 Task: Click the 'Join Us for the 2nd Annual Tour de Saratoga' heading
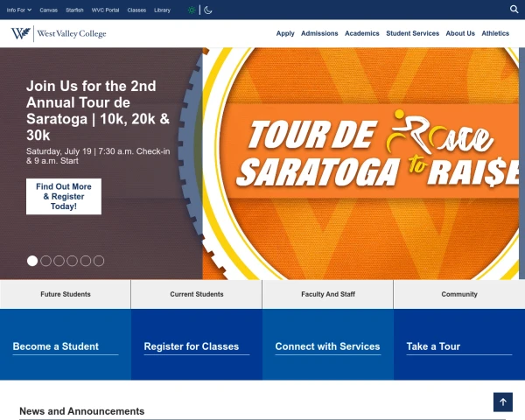tap(98, 110)
